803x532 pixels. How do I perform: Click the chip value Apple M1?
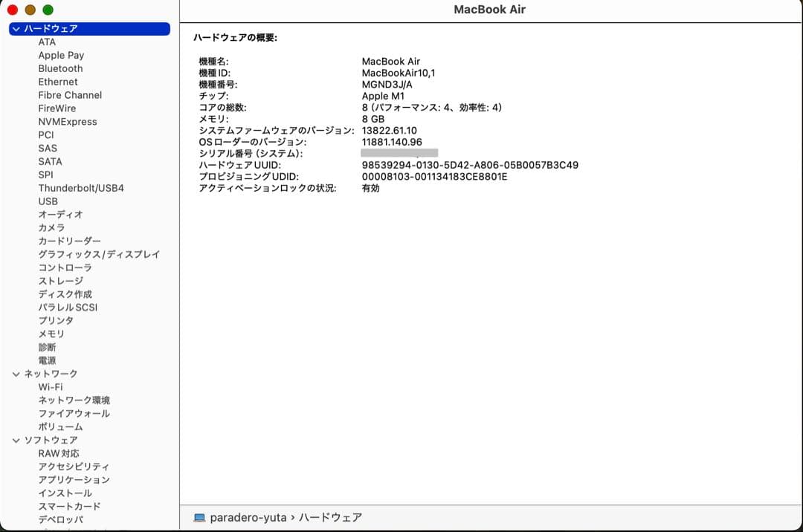click(383, 96)
